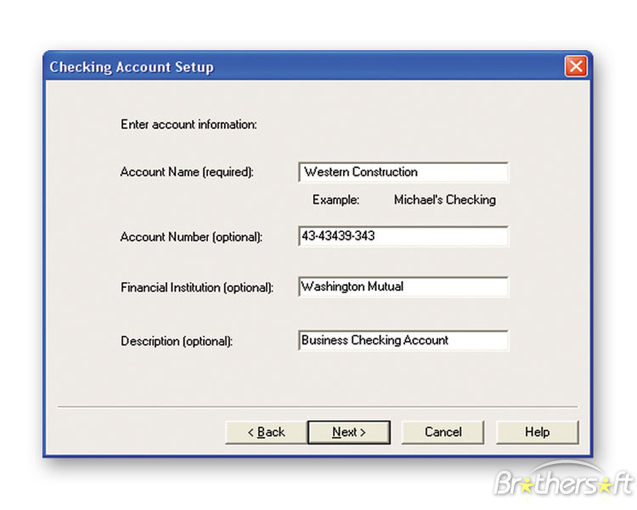
Task: Click the separator line above the buttons
Action: (318, 407)
